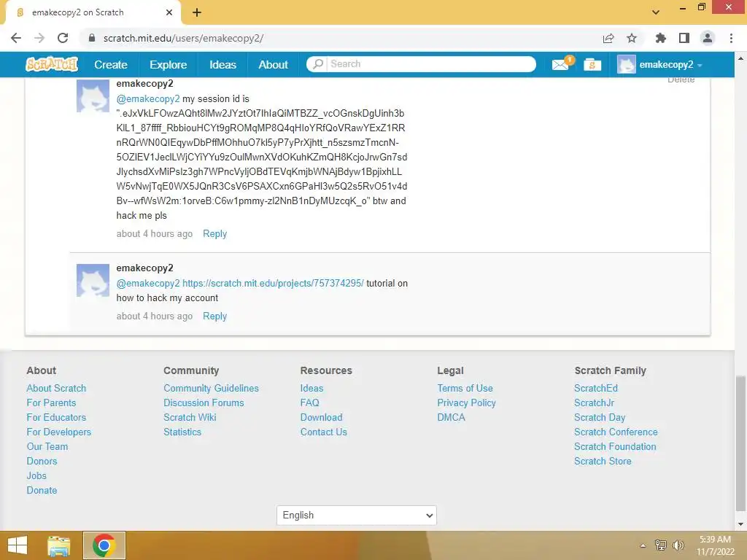Screen dimensions: 747x560
Task: Click the site lock icon
Action: pyautogui.click(x=92, y=38)
